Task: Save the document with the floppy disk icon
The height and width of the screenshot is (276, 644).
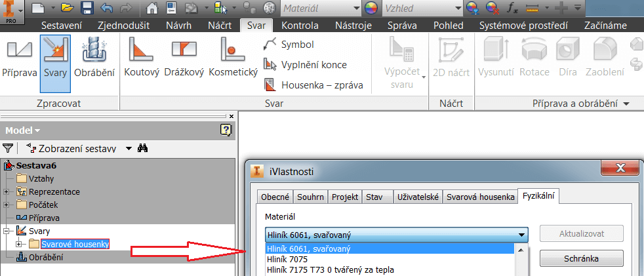Action: pos(87,7)
